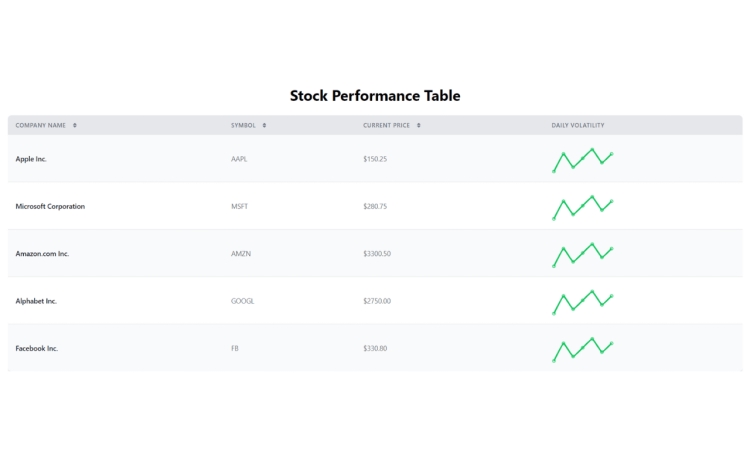Click the FB symbol cell
The image size is (750, 469).
[235, 349]
